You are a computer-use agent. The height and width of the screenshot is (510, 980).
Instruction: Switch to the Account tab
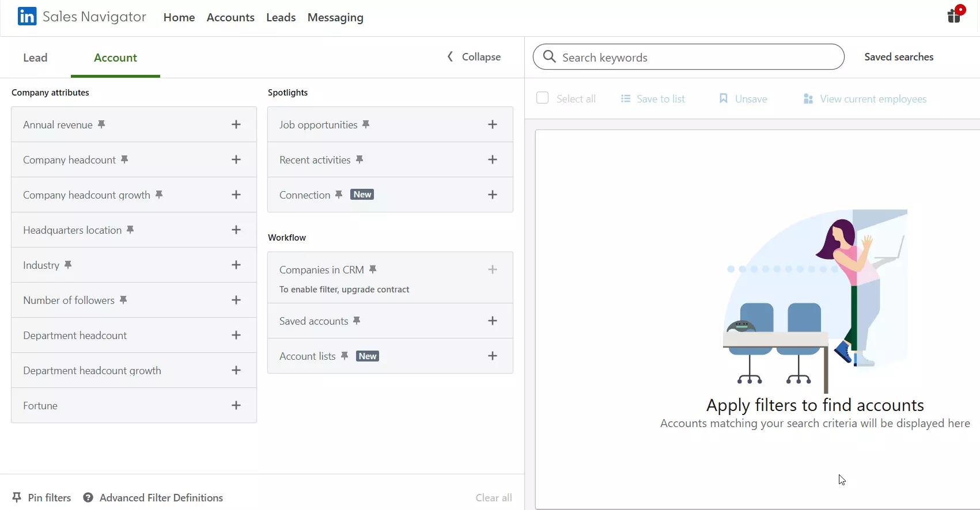(x=115, y=58)
